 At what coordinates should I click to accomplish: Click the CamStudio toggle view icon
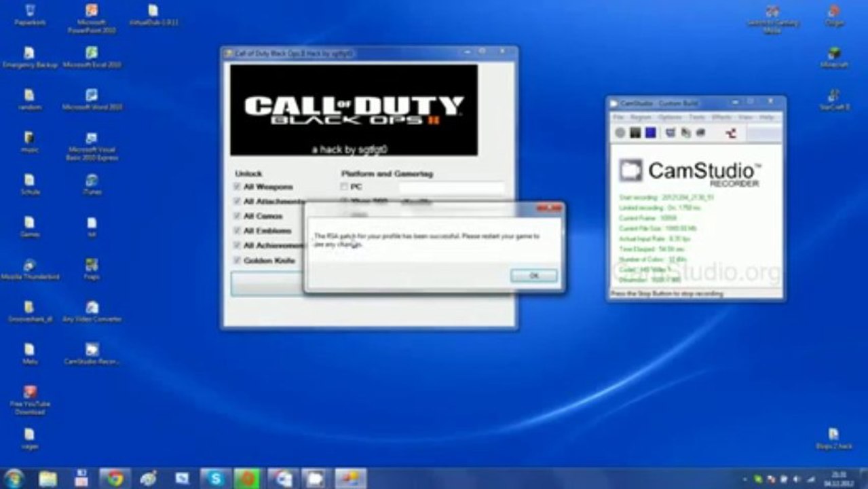point(671,133)
